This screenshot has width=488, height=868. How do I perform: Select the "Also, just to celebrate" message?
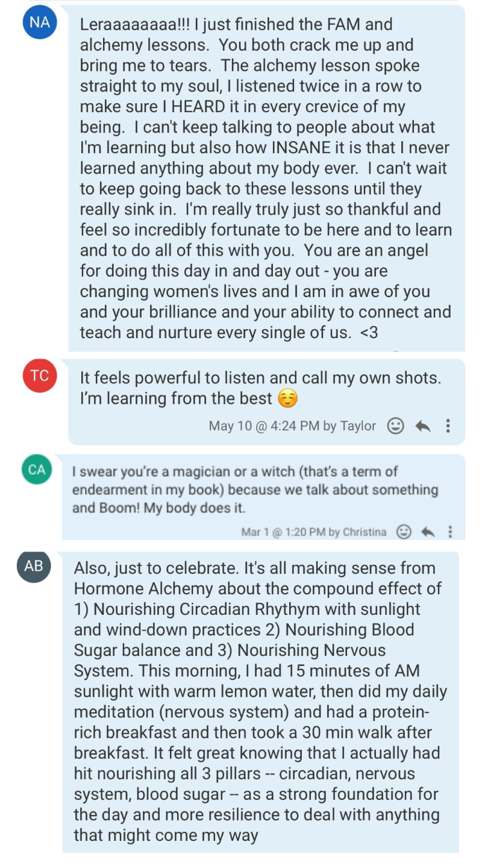click(258, 702)
